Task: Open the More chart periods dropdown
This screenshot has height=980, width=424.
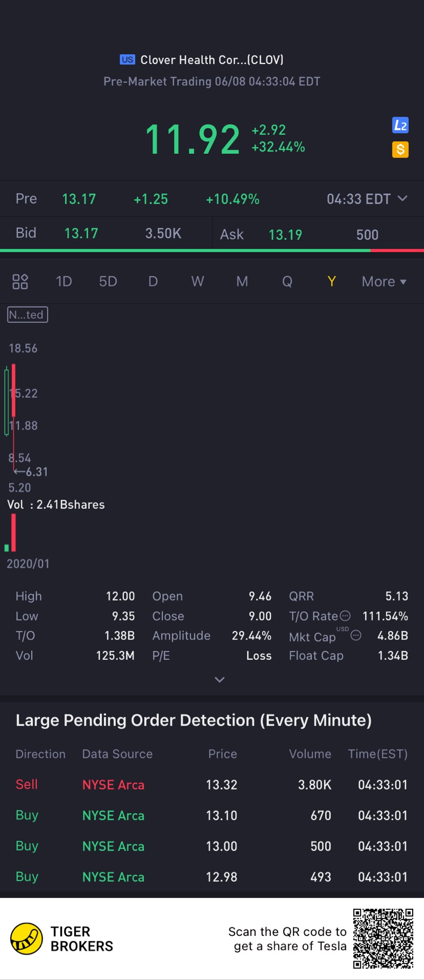Action: pyautogui.click(x=384, y=282)
